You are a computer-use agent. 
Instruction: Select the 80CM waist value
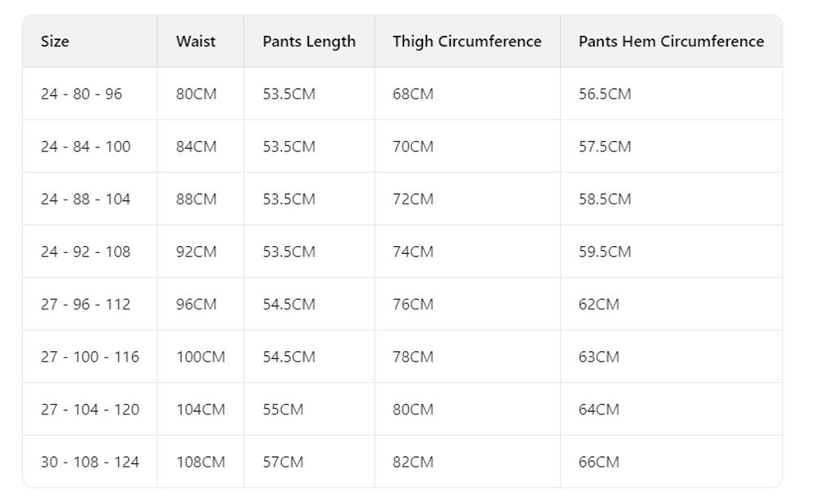coord(196,94)
